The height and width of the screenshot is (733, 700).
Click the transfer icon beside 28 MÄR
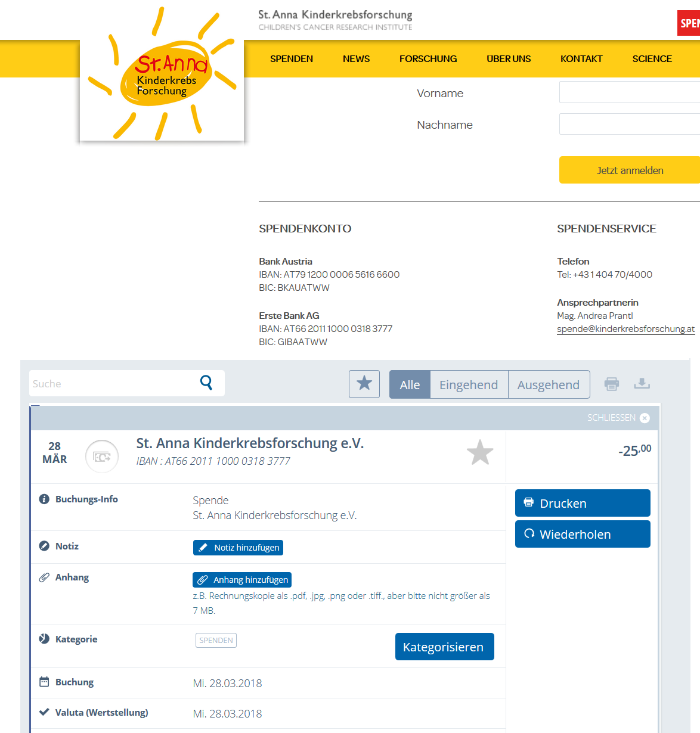click(x=102, y=457)
